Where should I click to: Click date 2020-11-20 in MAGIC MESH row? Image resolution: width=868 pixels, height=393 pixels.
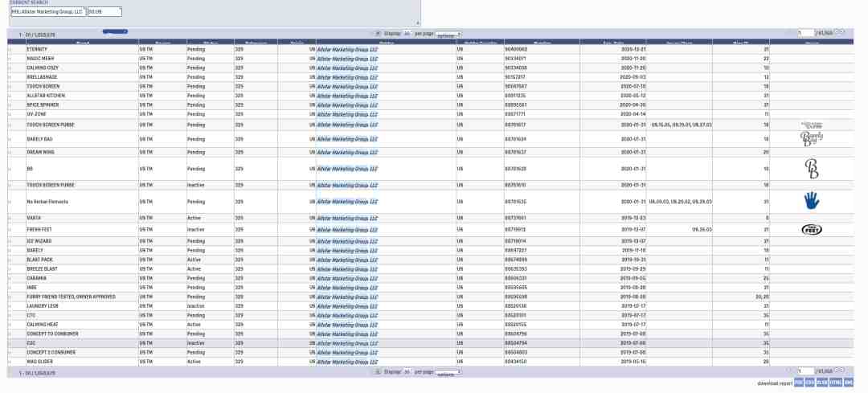(634, 59)
